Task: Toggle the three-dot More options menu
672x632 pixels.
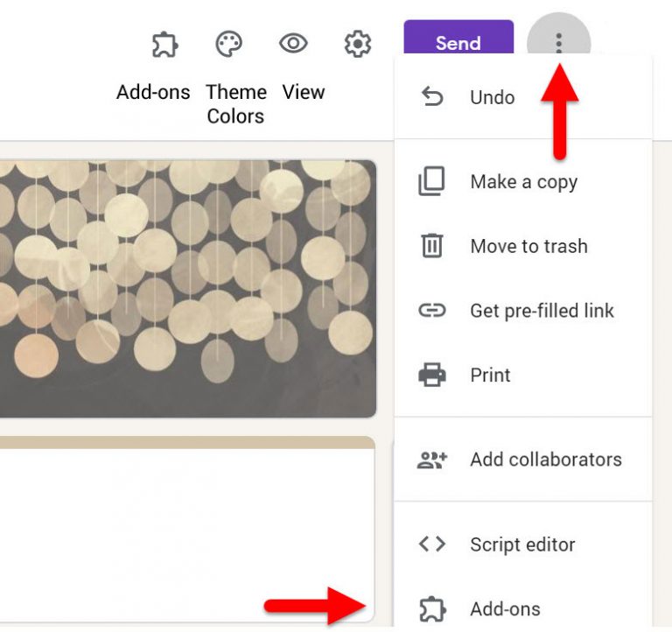Action: (x=558, y=44)
